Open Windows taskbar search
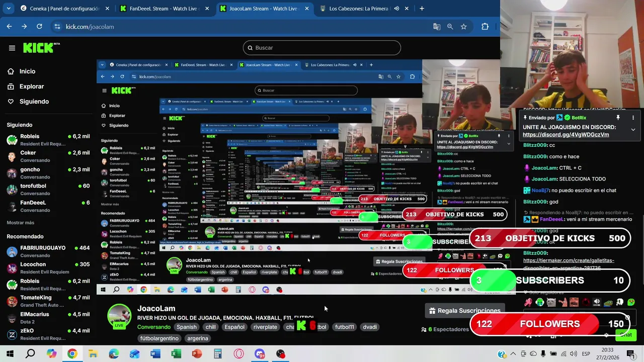The height and width of the screenshot is (362, 644). [31, 354]
